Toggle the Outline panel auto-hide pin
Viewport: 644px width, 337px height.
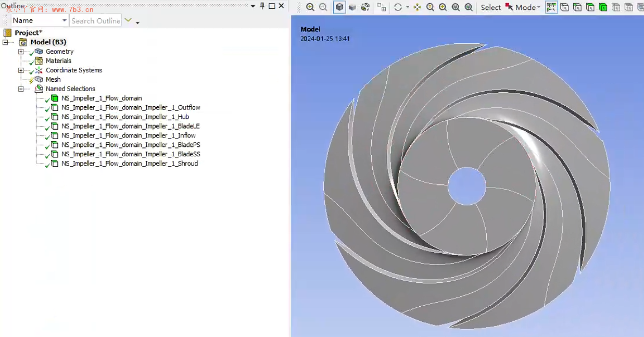262,6
